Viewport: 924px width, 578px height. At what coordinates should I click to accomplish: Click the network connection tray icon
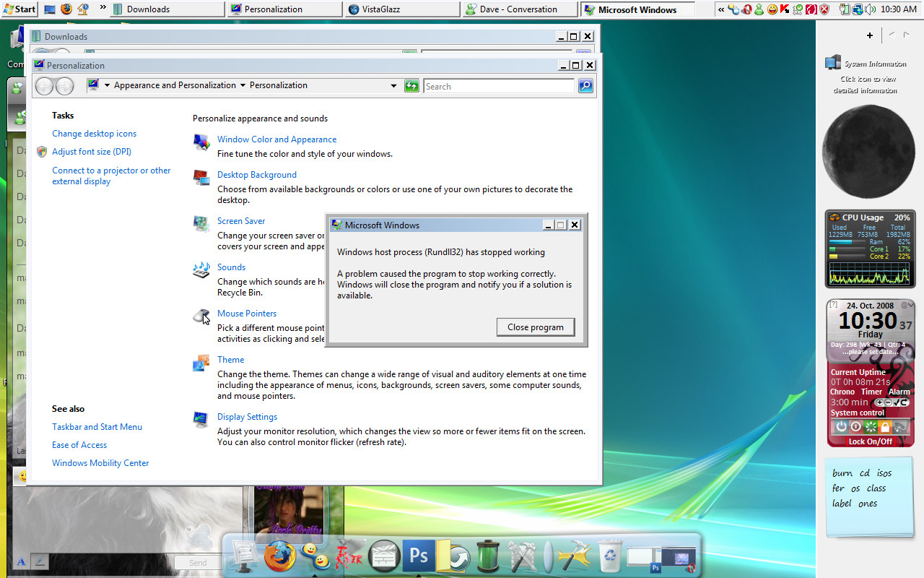[858, 9]
